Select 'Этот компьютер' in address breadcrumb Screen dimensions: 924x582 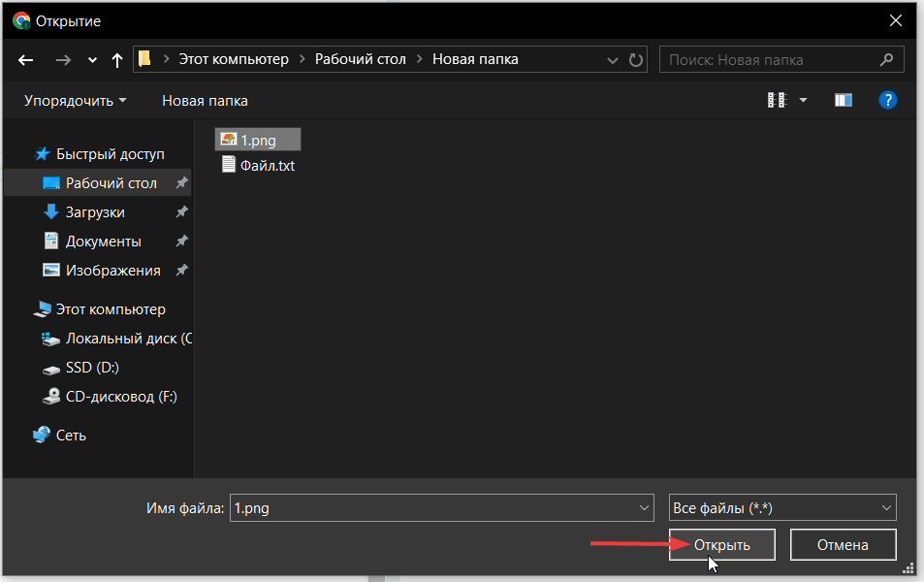[x=234, y=59]
